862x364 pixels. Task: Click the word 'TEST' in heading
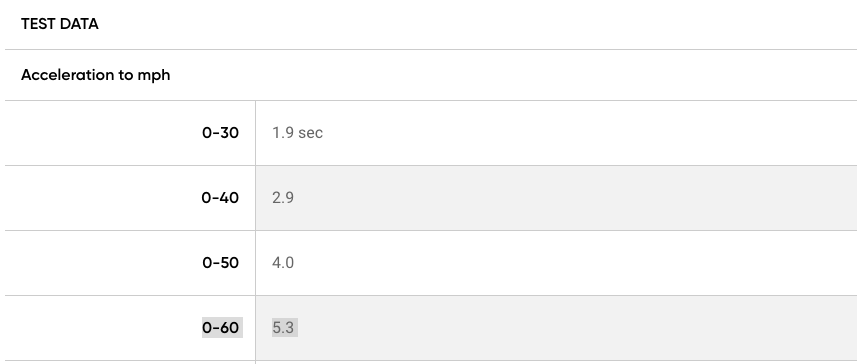tap(38, 24)
